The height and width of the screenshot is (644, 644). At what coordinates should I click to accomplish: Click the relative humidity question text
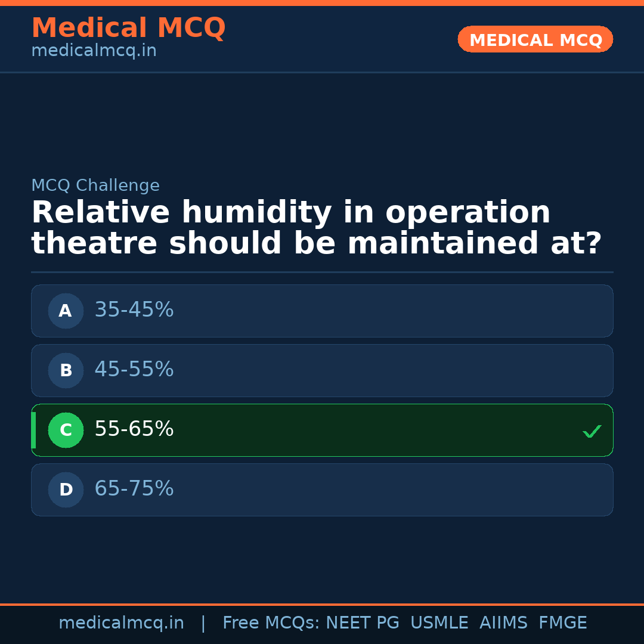(316, 228)
